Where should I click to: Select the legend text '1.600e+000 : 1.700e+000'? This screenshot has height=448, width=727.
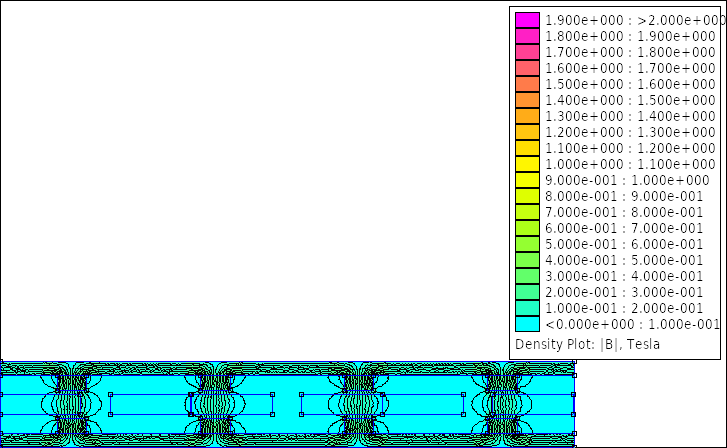[x=631, y=68]
